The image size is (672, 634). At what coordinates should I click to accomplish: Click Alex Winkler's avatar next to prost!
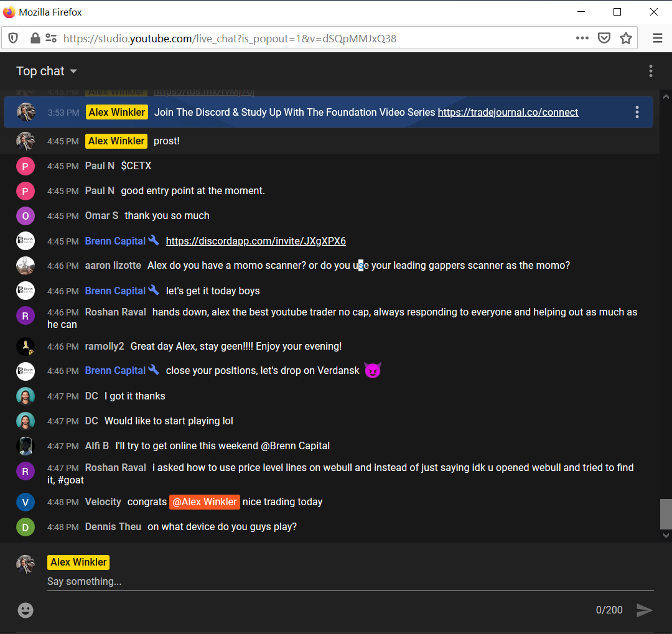26,141
